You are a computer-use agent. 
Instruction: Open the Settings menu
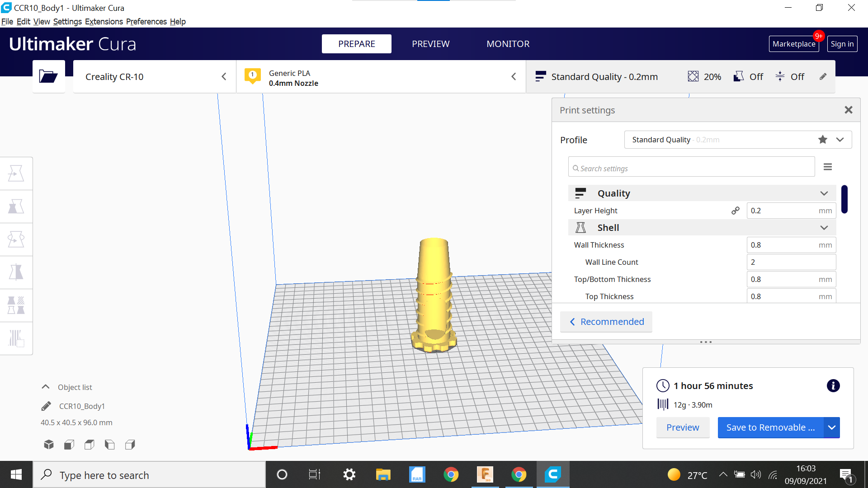pos(67,22)
